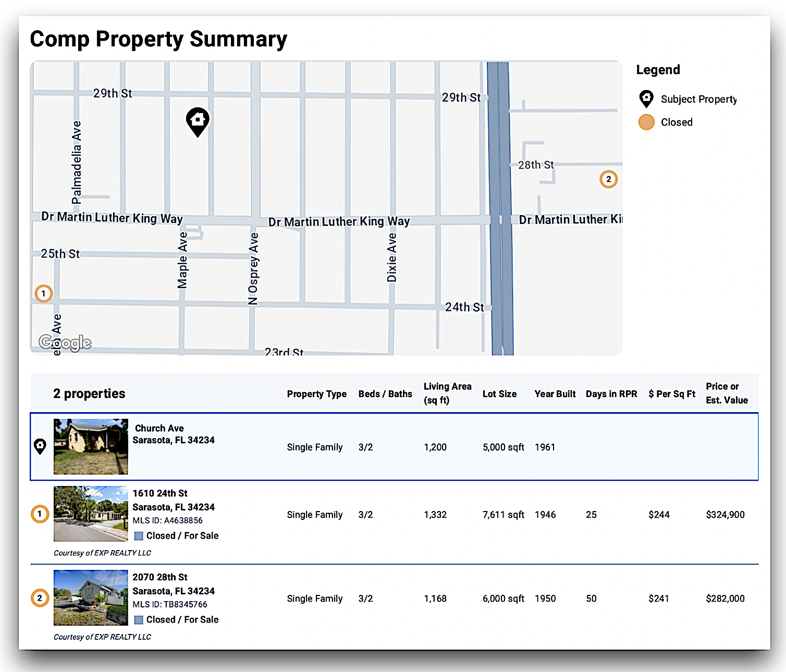Click the Days in RPR column header
This screenshot has width=786, height=672.
coord(611,394)
